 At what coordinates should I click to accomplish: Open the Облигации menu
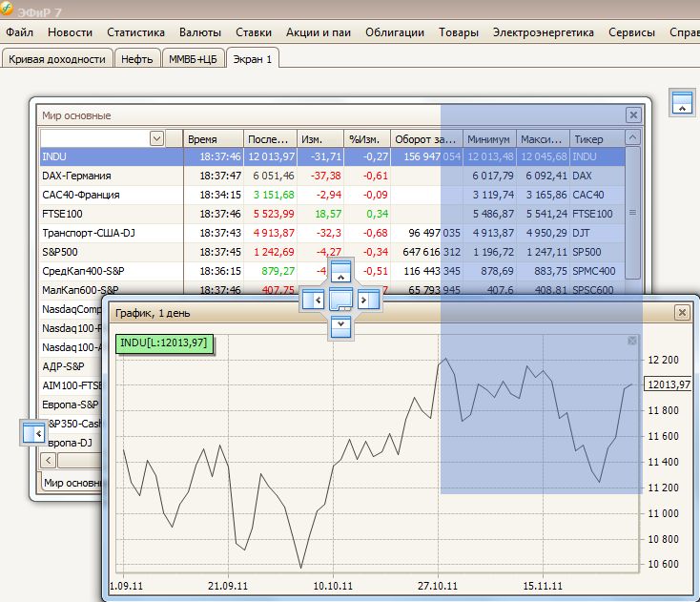coord(394,32)
